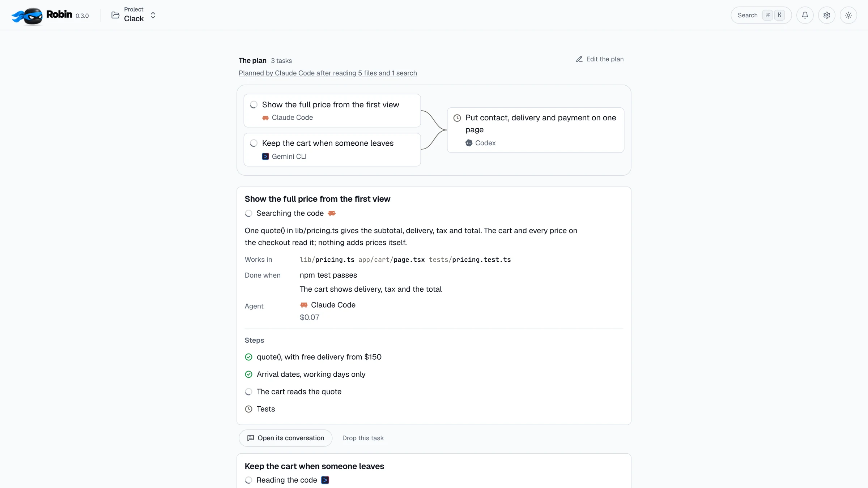Click the 'Keep the cart when someone leaves' section heading

314,466
